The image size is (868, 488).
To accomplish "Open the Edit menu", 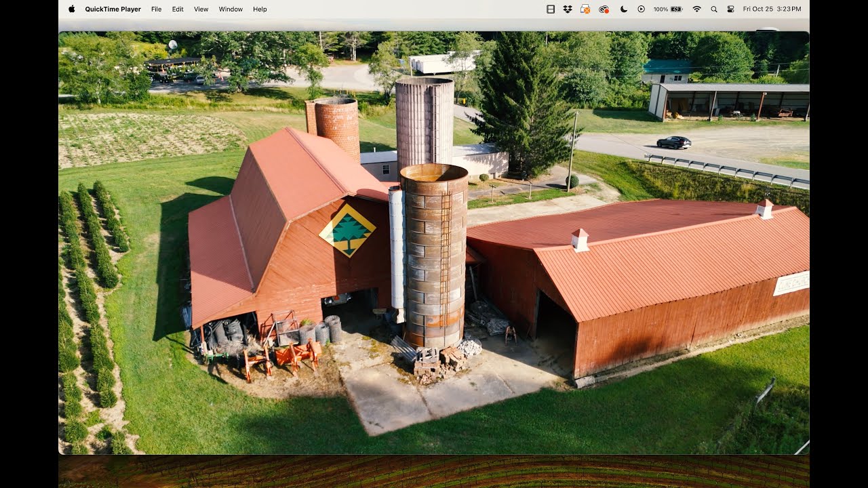I will point(178,9).
